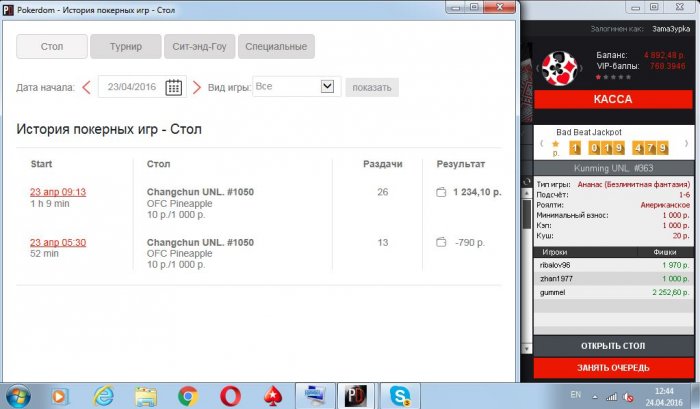Click the Pokerdom avatar chip image
700x409 pixels.
click(559, 68)
